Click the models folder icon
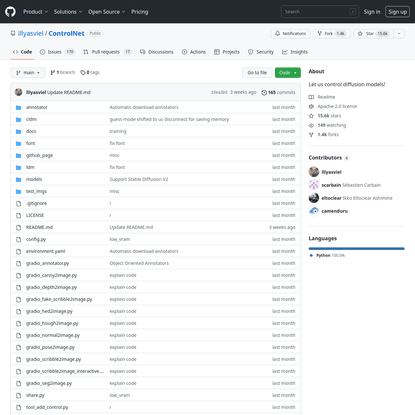 (x=19, y=179)
